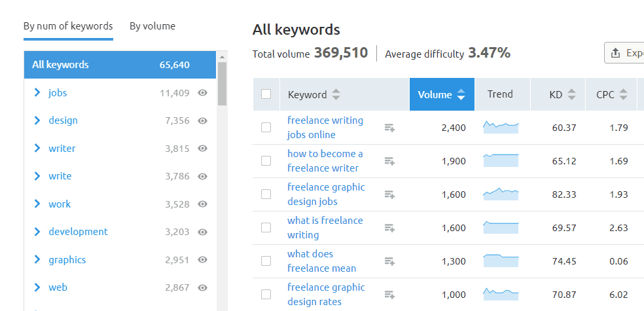
Task: Add 'what does freelance mean' to keyword list
Action: tap(389, 261)
